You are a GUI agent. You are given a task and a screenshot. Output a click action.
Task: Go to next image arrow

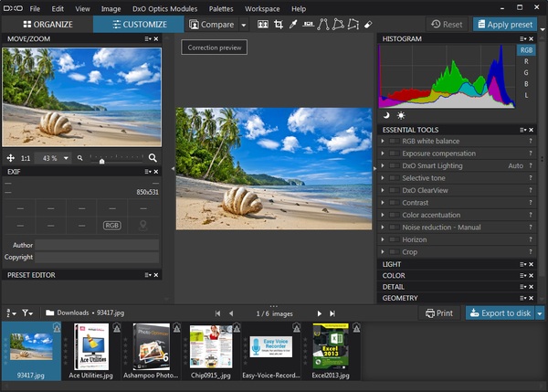[x=320, y=313]
